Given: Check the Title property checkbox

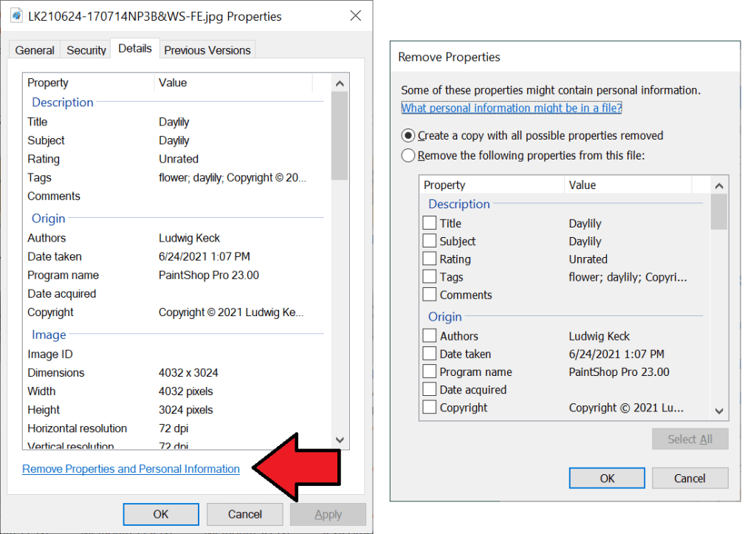Looking at the screenshot, I should click(x=430, y=223).
